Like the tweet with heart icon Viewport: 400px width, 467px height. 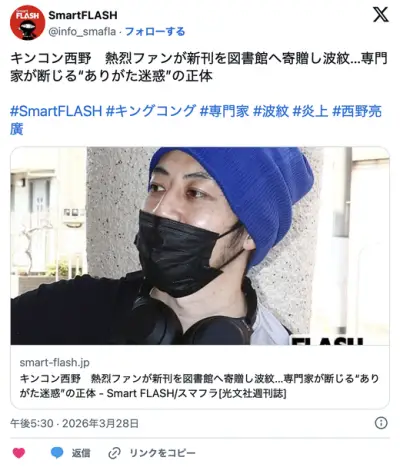coord(19,453)
